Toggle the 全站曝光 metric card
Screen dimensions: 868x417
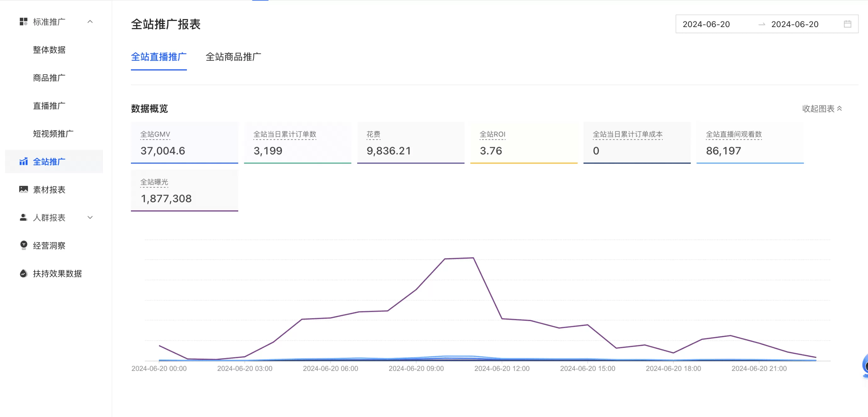[184, 190]
